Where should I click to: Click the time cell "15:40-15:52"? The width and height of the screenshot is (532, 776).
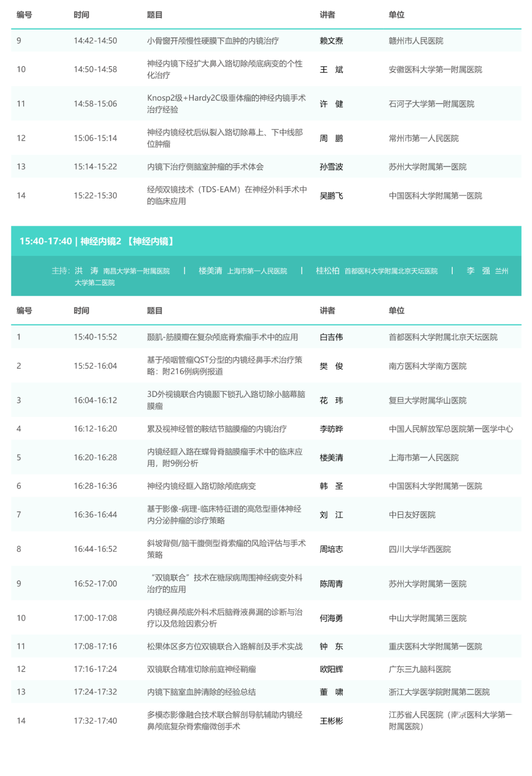(96, 337)
